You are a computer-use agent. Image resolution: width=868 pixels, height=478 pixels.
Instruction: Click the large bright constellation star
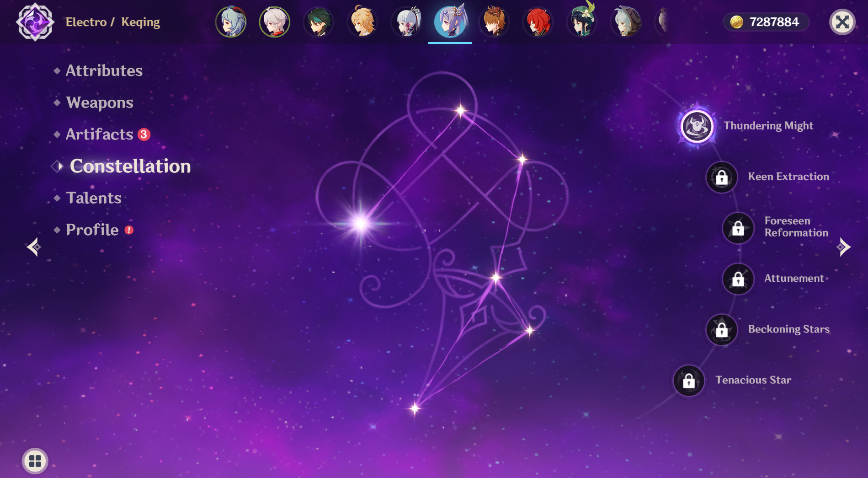pyautogui.click(x=361, y=224)
